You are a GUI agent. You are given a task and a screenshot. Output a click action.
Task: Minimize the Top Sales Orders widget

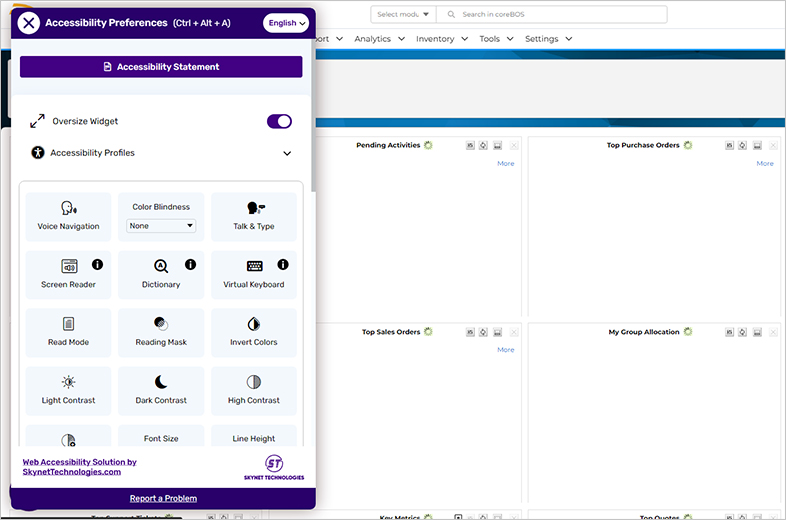[498, 332]
